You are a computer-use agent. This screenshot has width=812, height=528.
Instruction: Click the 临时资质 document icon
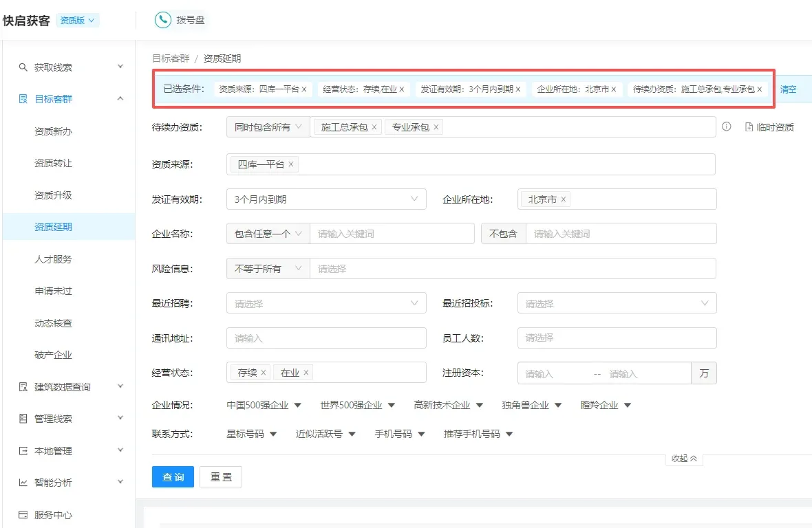click(x=749, y=127)
